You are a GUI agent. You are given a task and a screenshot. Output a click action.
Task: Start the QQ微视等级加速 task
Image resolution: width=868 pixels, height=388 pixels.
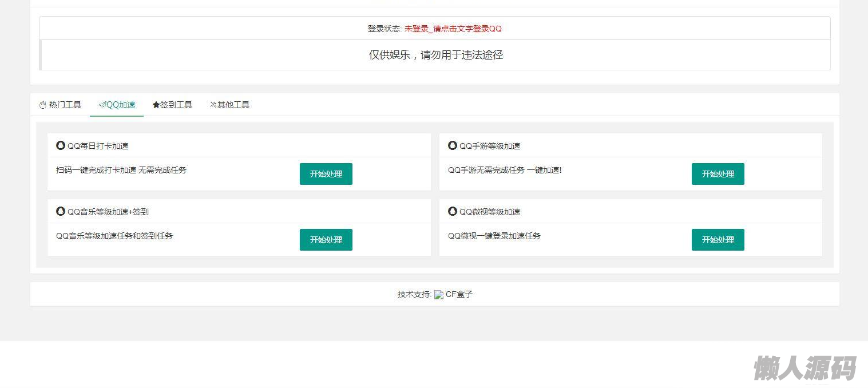[x=718, y=240]
